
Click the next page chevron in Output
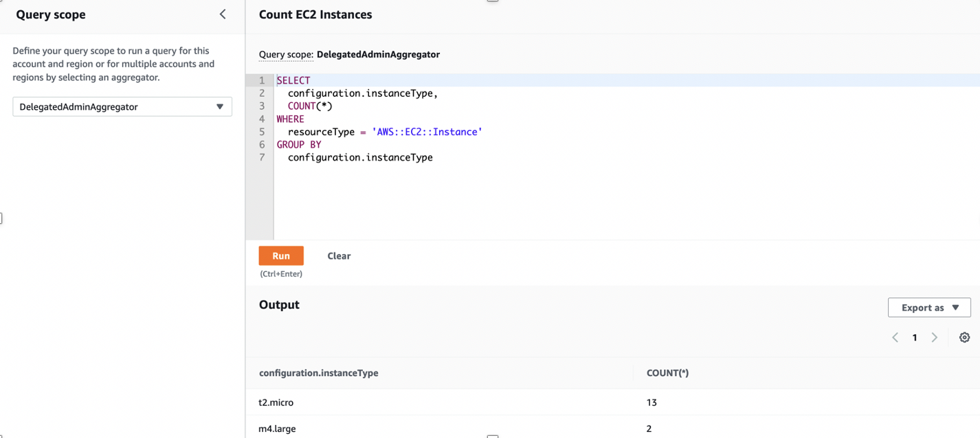[x=935, y=337]
